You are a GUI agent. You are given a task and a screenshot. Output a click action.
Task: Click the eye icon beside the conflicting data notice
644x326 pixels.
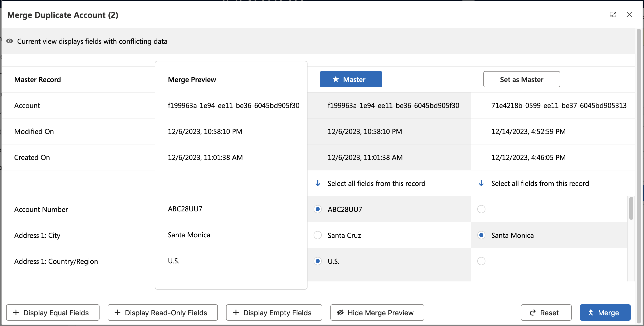point(10,41)
